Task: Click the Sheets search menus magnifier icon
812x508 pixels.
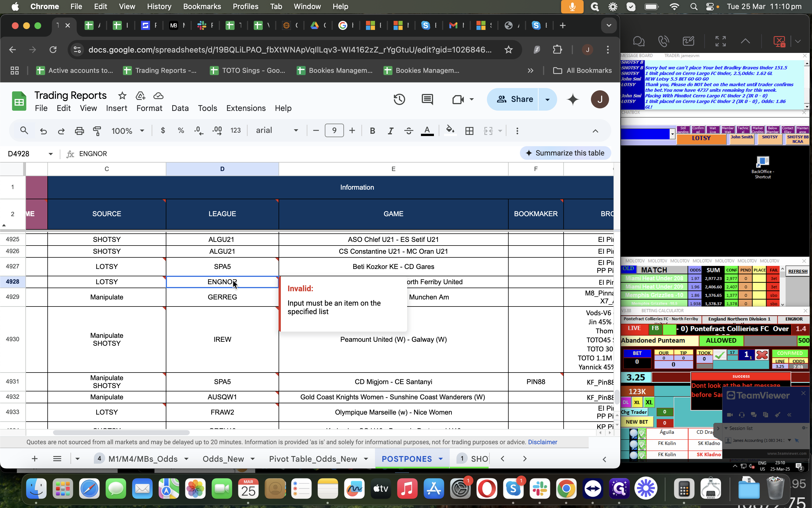Action: [x=24, y=130]
